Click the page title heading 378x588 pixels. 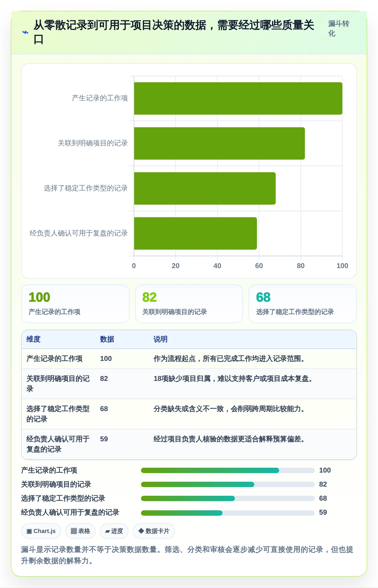point(174,32)
